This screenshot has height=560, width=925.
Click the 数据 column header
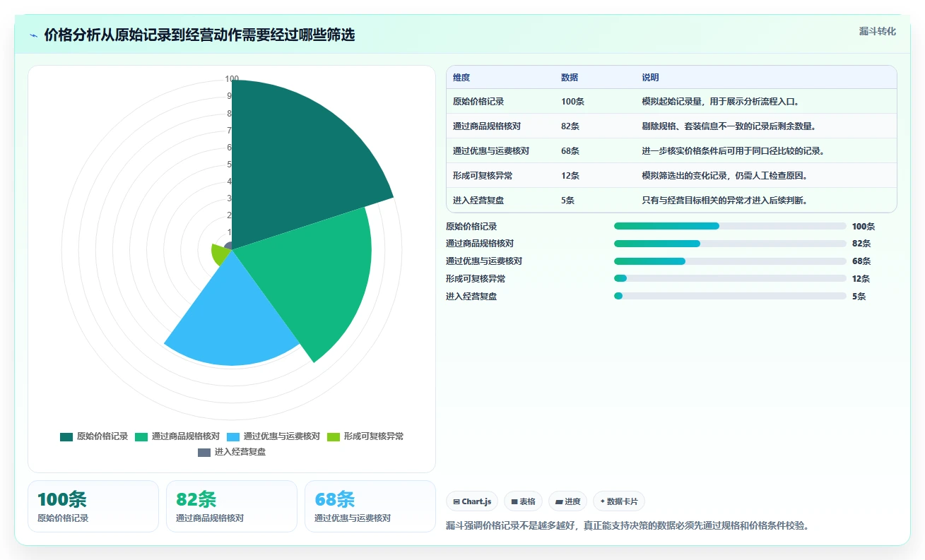(x=570, y=78)
